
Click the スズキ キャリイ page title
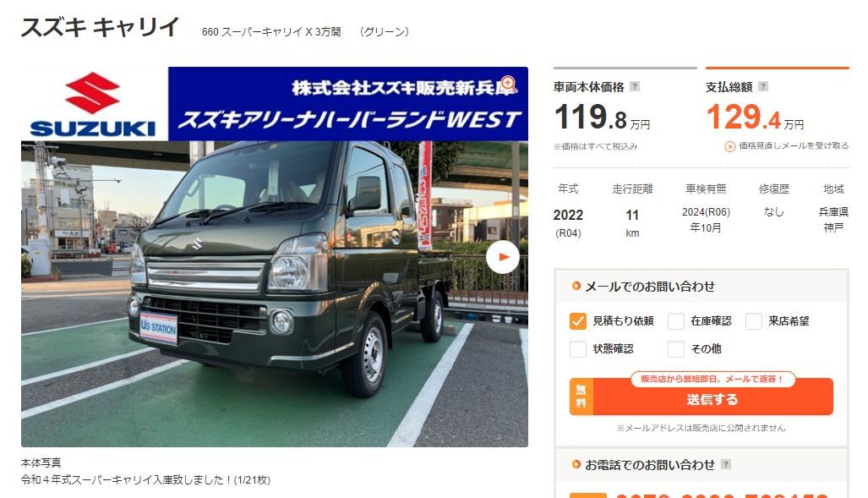coord(101,26)
